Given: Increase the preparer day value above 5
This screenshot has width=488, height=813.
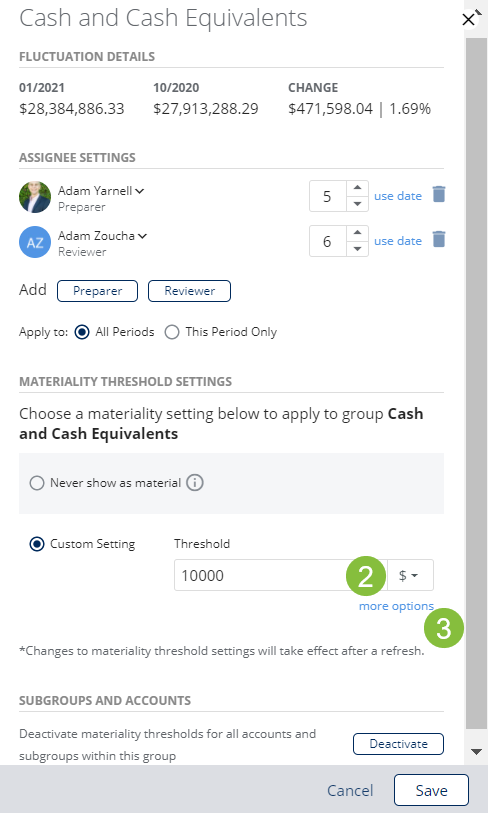Looking at the screenshot, I should click(357, 188).
